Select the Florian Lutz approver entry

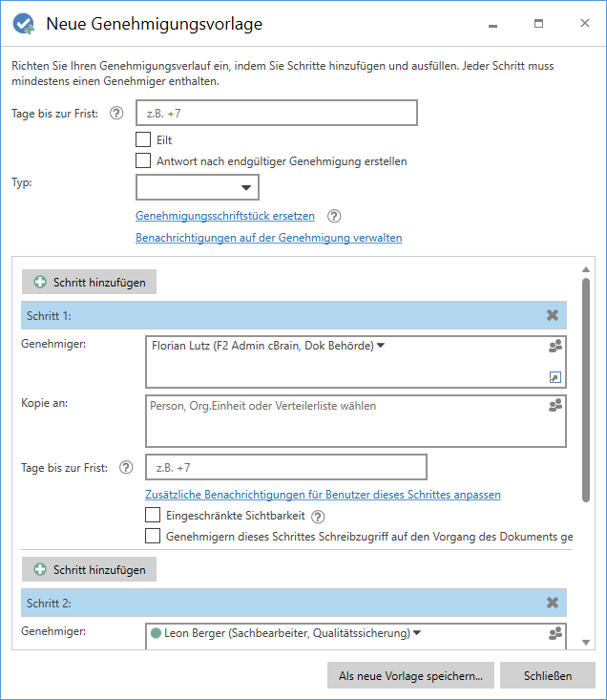pos(262,346)
